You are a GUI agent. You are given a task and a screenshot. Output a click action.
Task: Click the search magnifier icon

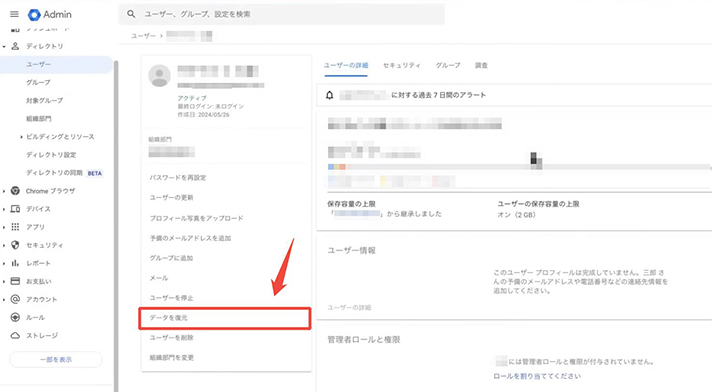click(x=131, y=14)
